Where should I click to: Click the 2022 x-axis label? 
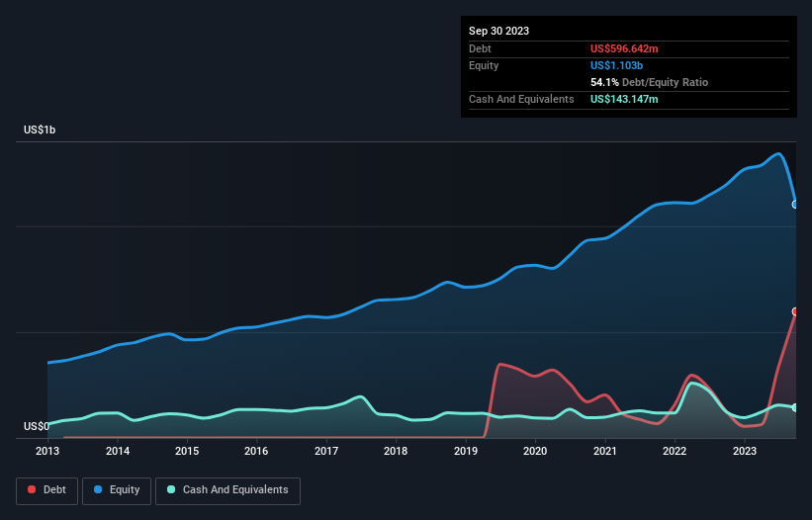[x=675, y=451]
